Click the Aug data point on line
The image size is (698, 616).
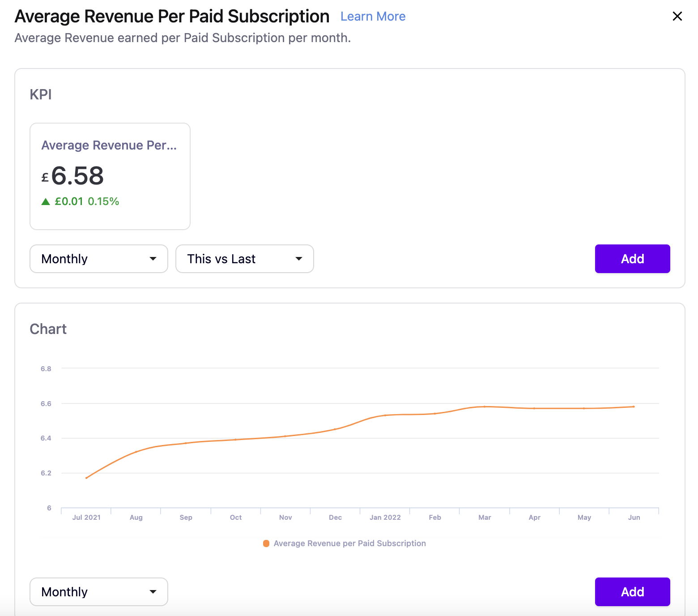coord(136,452)
